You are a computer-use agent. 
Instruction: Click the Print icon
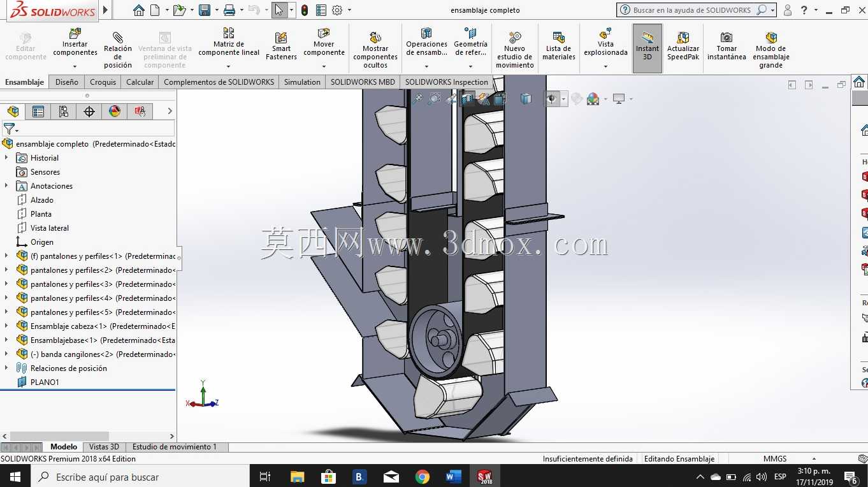tap(229, 10)
